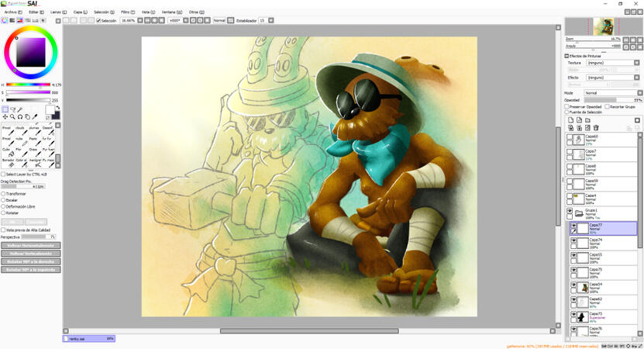This screenshot has width=644, height=349.
Task: Open the Efecto dropdown
Action: tap(636, 78)
